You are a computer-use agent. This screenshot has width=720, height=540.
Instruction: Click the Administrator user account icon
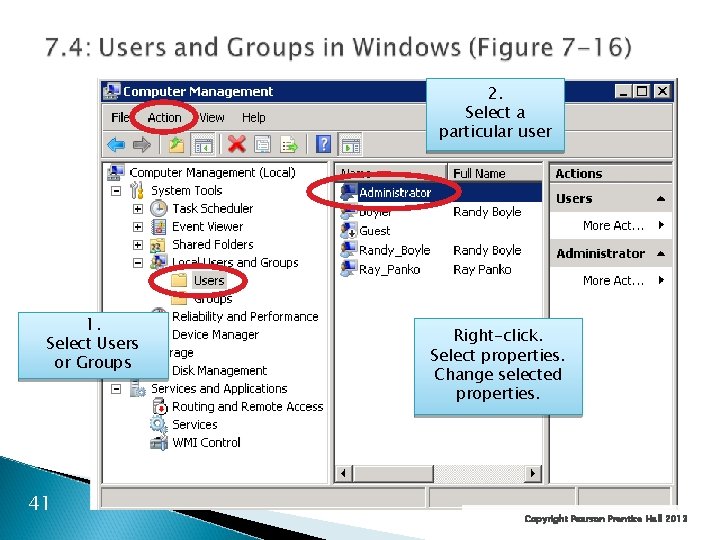(349, 192)
